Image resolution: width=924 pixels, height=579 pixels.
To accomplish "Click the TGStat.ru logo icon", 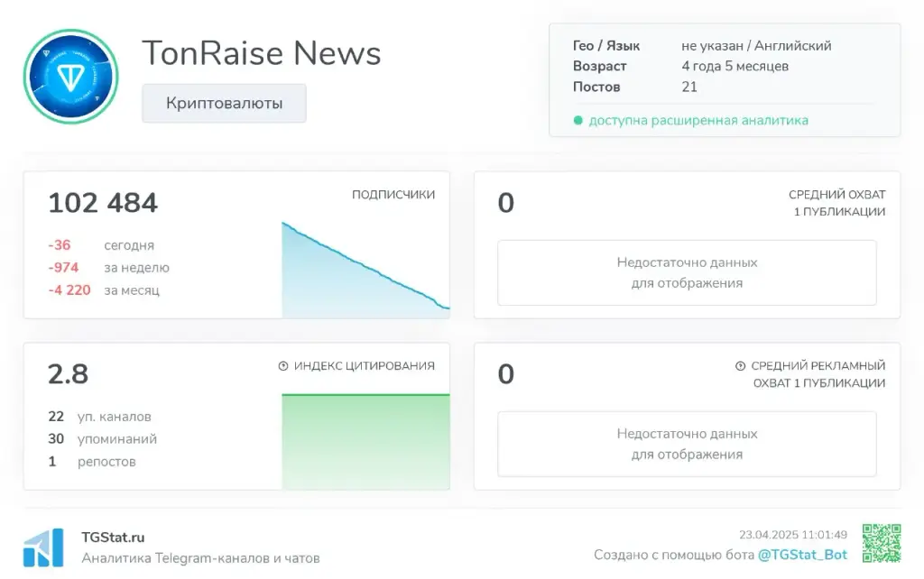I will pyautogui.click(x=43, y=547).
